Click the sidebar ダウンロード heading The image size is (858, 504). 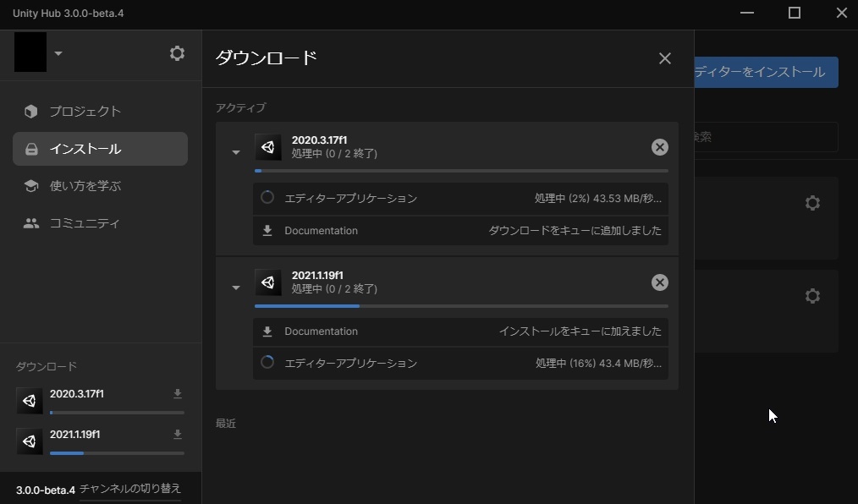[x=47, y=366]
